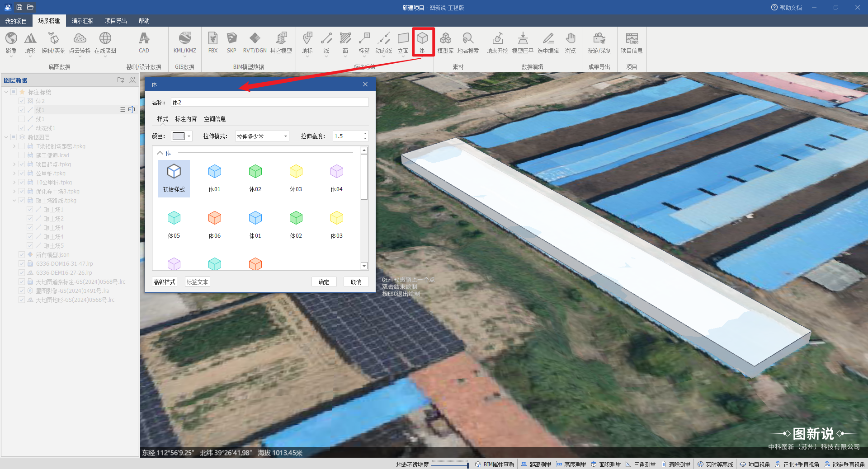Open the 空间信息 tab in dialog

pyautogui.click(x=215, y=119)
